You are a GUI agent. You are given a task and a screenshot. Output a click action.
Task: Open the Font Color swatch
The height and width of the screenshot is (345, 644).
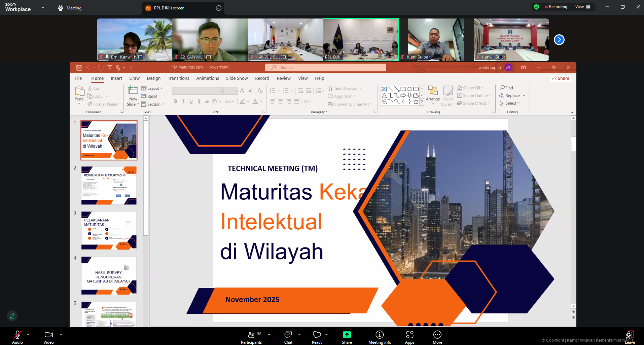click(x=256, y=101)
